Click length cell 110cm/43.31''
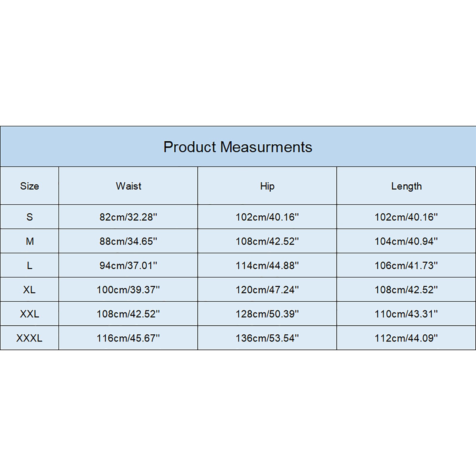 (406, 314)
